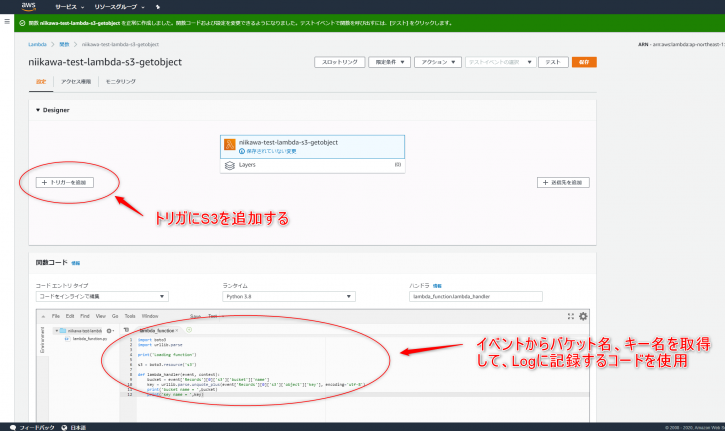Select the niikawa-test-lambda-s3-getobject function box

point(313,147)
